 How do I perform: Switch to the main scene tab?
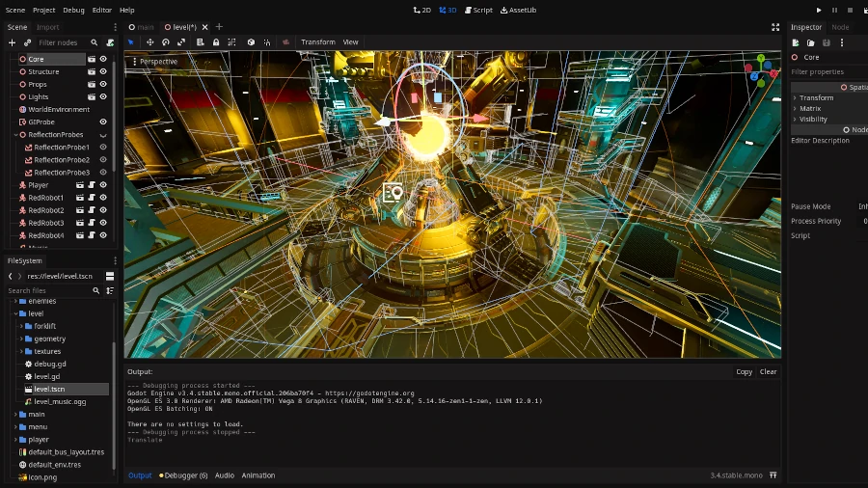[142, 27]
